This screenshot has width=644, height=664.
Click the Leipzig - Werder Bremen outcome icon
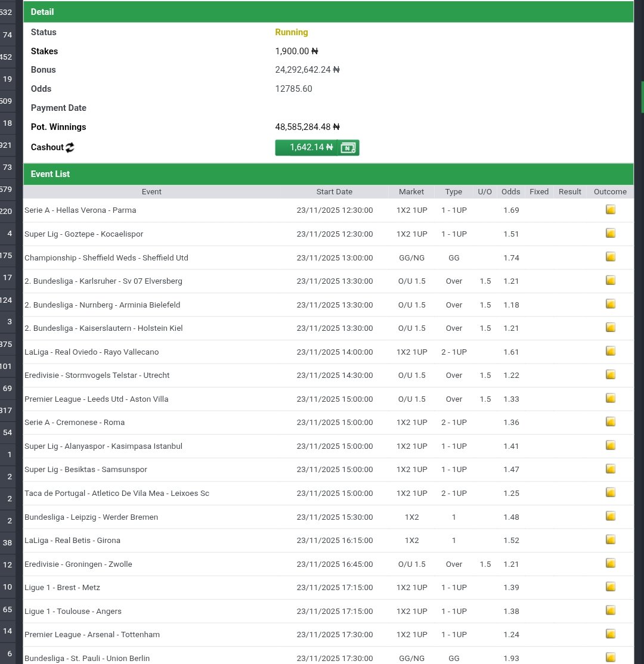pyautogui.click(x=611, y=516)
